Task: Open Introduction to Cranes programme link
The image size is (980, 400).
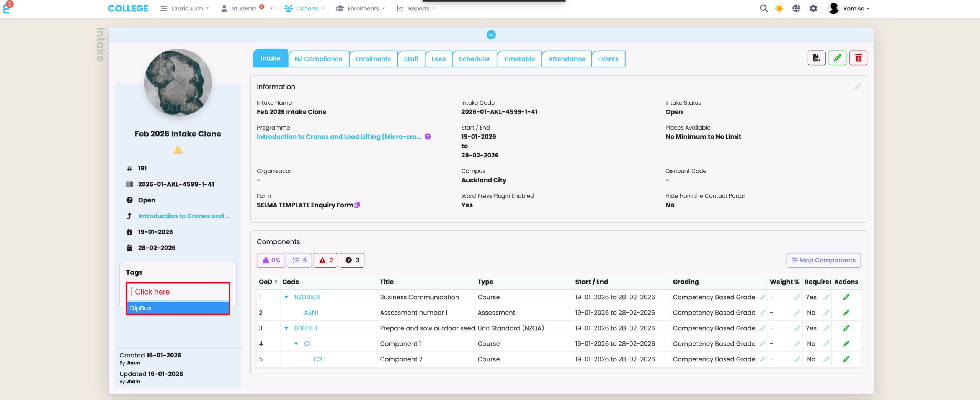Action: click(339, 137)
